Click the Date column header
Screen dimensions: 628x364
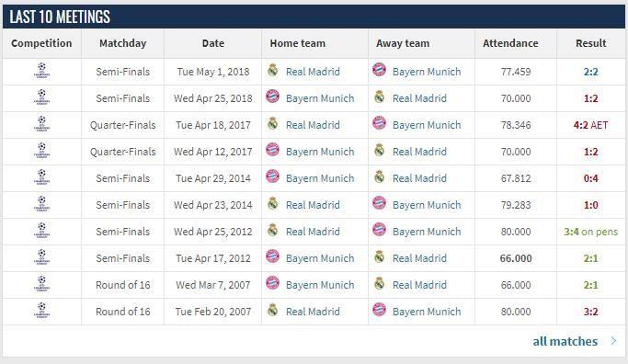click(213, 43)
